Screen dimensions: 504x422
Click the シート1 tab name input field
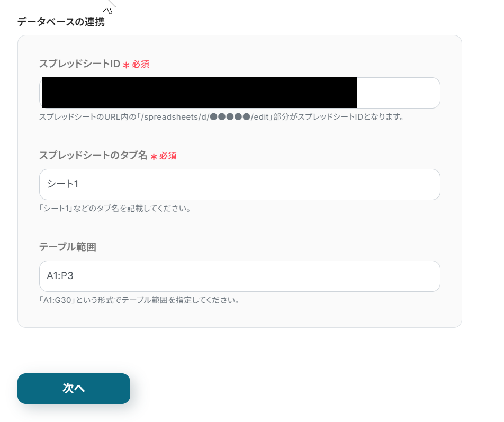(239, 184)
